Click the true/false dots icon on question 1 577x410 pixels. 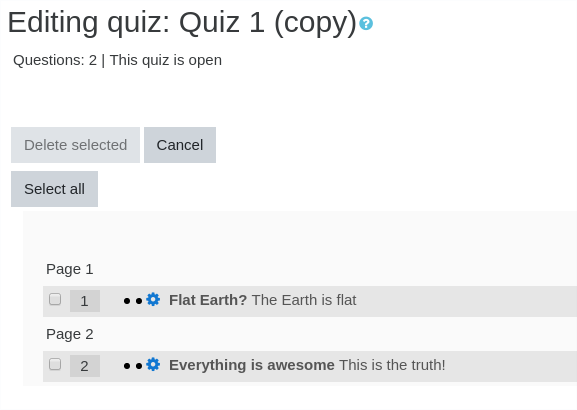[133, 301]
